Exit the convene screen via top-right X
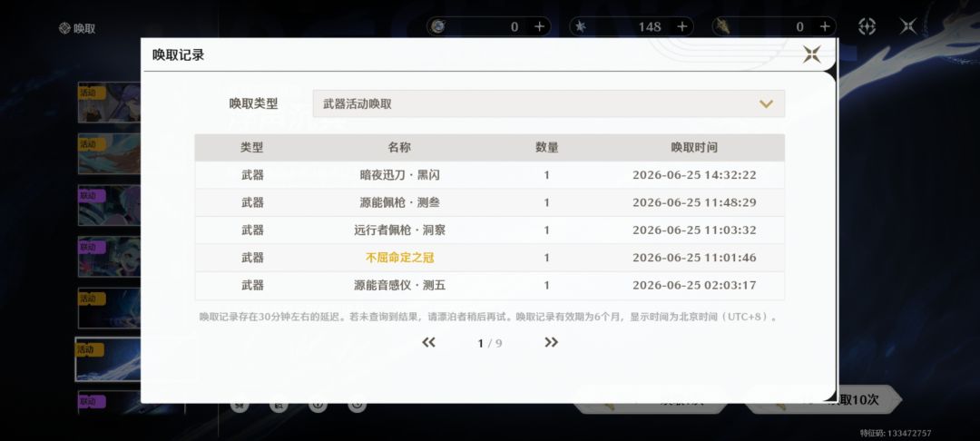Screen dimensions: 980x441 [907, 26]
